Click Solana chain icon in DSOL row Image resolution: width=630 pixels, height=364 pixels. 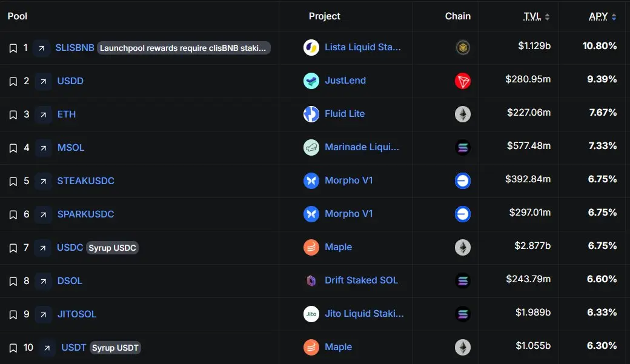(x=463, y=281)
